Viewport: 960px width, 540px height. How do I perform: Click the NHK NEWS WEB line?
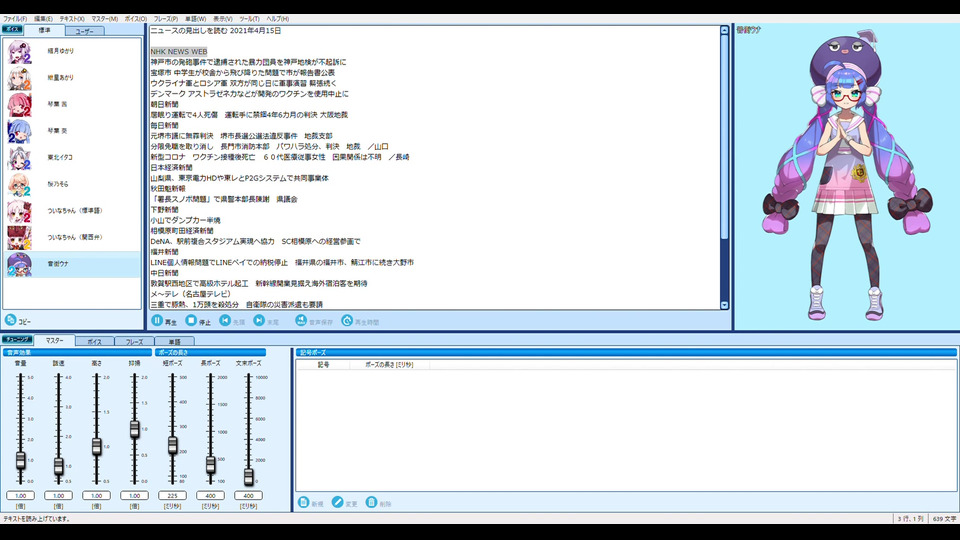click(179, 51)
